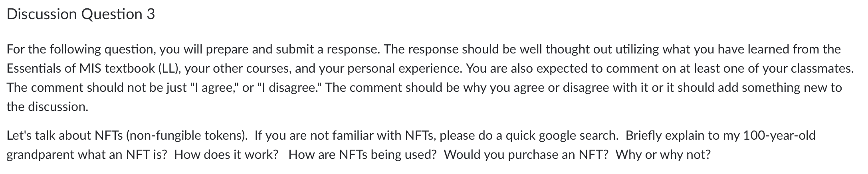Click the question "Why or why not?"

(x=663, y=155)
